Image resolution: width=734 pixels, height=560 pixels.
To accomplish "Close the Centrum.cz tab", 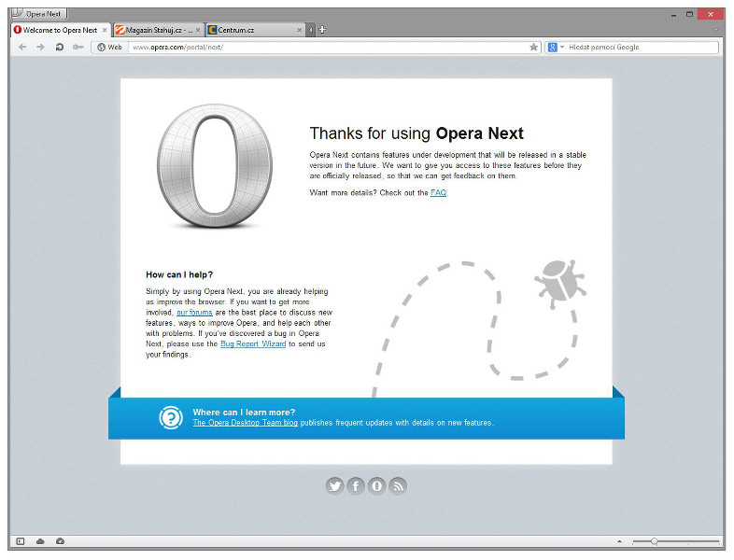I will tap(300, 30).
